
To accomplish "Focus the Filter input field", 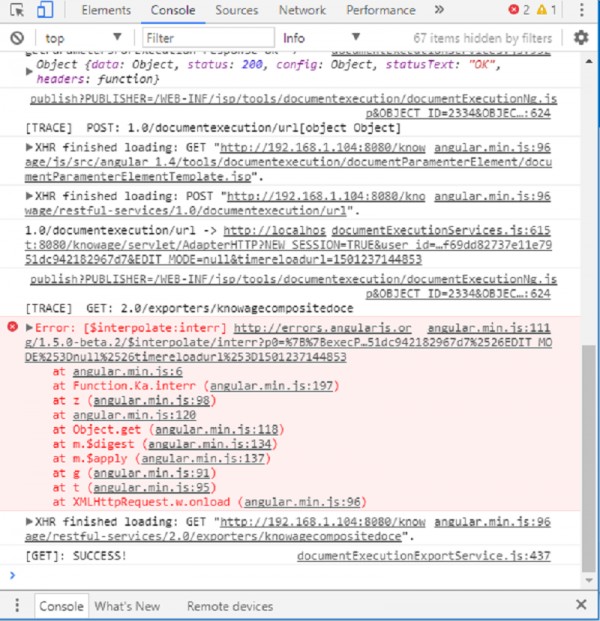I will (x=208, y=38).
